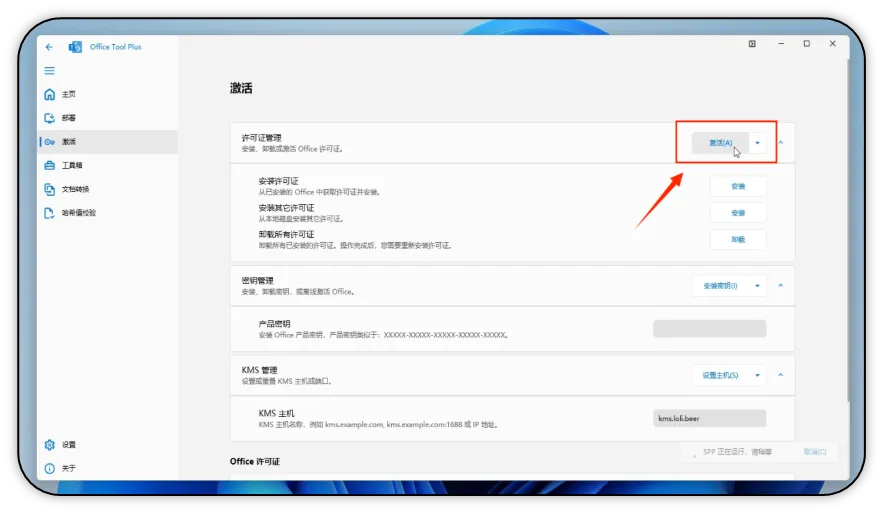Click 安装 for 安装其它许可证
The height and width of the screenshot is (513, 883).
[x=738, y=213]
